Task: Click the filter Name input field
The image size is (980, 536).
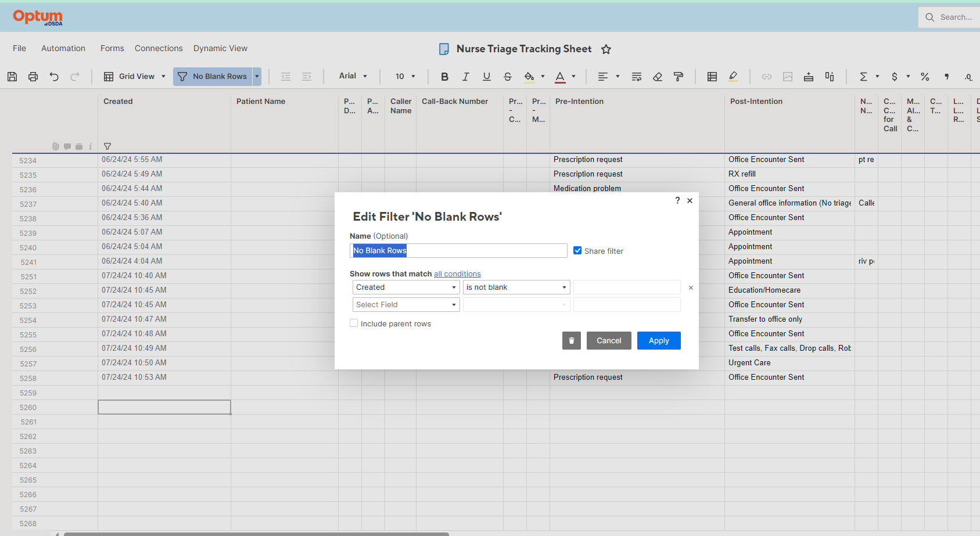Action: [x=458, y=250]
